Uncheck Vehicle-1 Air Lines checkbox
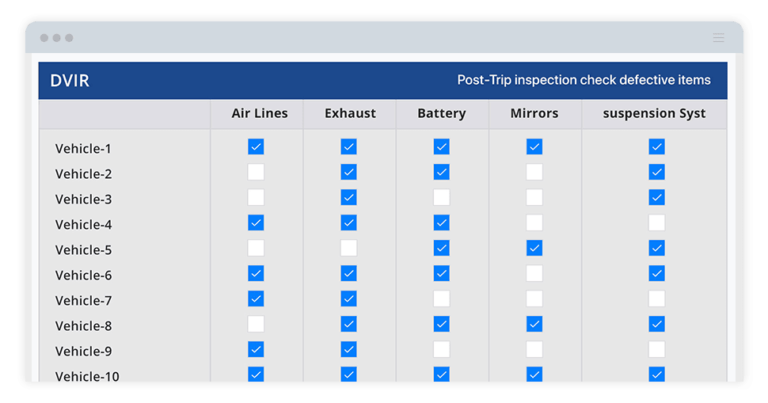The image size is (768, 403). (256, 146)
